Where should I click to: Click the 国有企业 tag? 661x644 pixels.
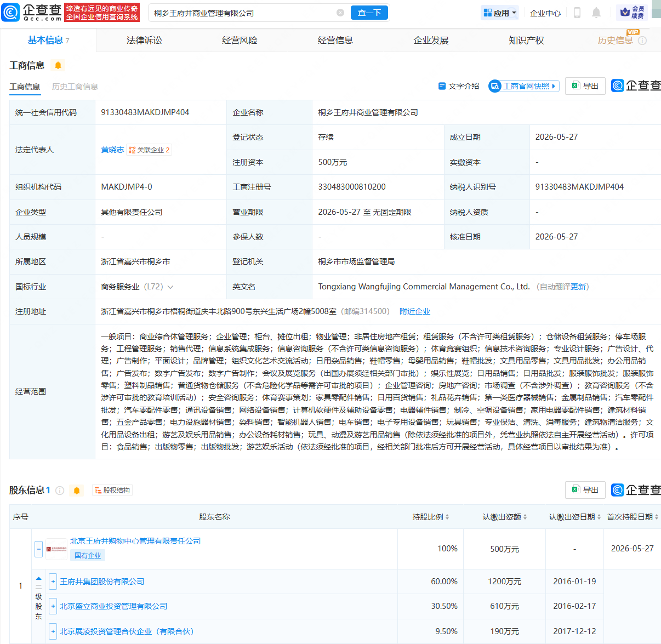coord(88,555)
